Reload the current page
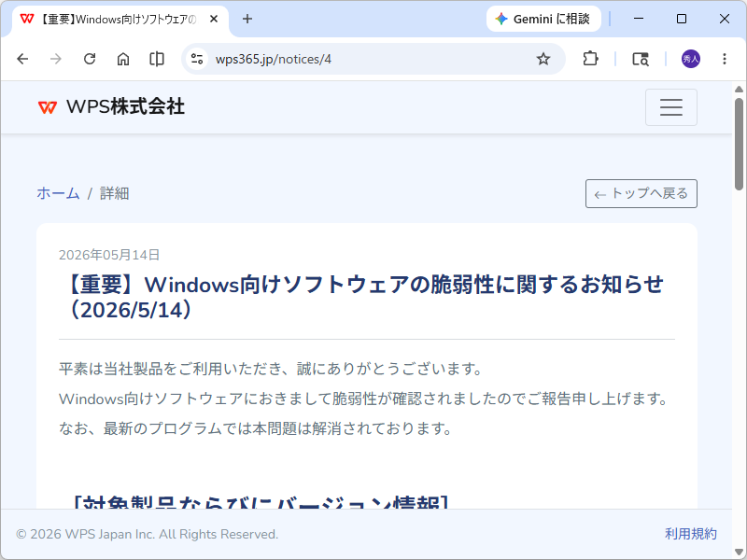 tap(90, 59)
